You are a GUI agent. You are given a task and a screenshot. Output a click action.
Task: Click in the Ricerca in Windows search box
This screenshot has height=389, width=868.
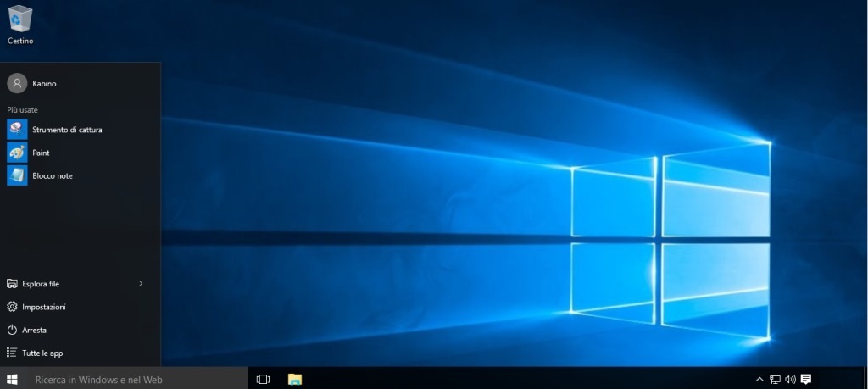pos(136,379)
